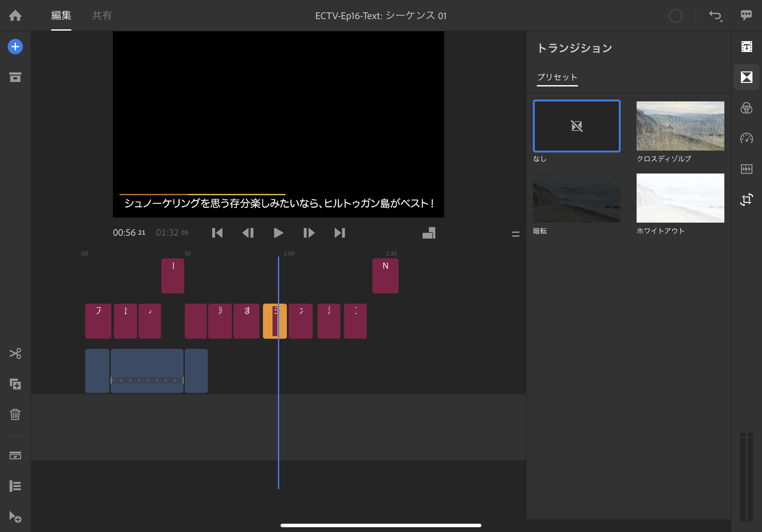Split the clip with the Scissors tool

tap(15, 354)
